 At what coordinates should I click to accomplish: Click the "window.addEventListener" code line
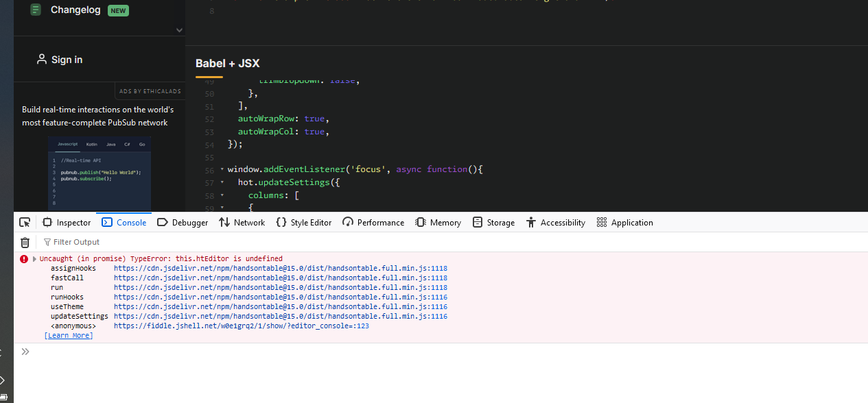click(355, 169)
